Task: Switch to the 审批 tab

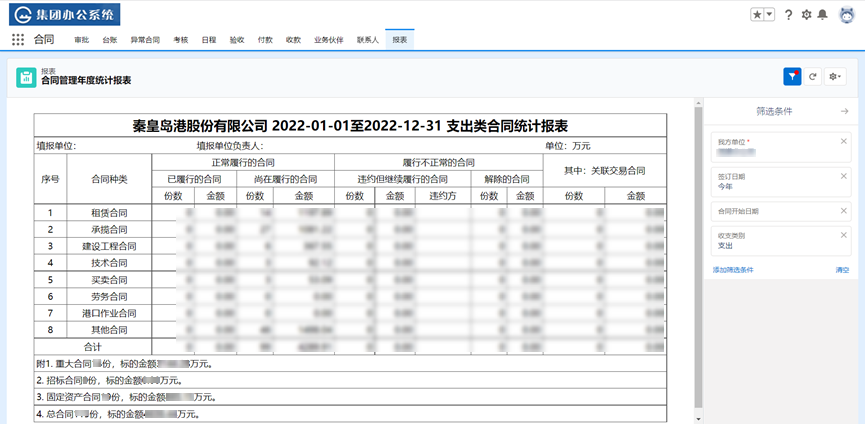Action: coord(82,40)
